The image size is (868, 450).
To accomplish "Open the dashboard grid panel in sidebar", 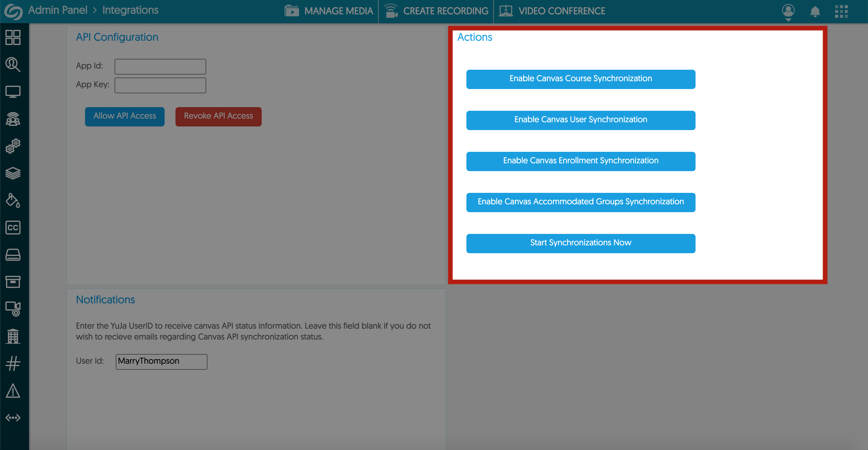I will [13, 37].
